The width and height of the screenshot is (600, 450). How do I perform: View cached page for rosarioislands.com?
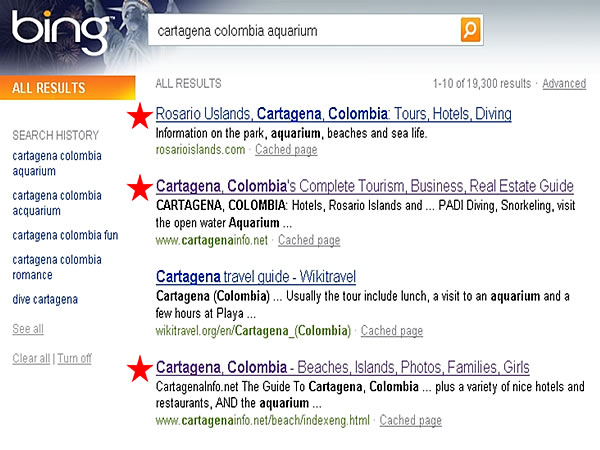[286, 150]
